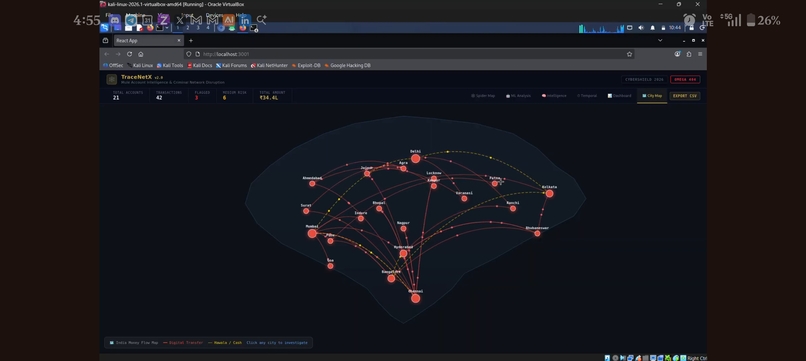
Task: Select the Bhubaneswar city node
Action: click(x=537, y=233)
